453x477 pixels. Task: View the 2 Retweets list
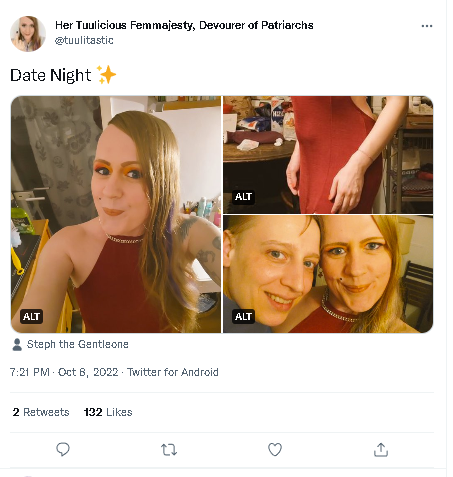[41, 412]
